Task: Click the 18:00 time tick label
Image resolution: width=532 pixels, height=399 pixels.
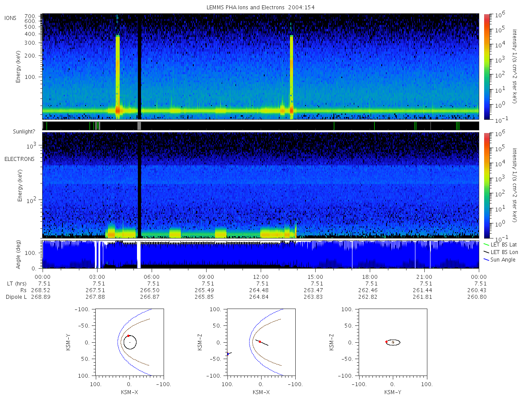Action: [370, 277]
